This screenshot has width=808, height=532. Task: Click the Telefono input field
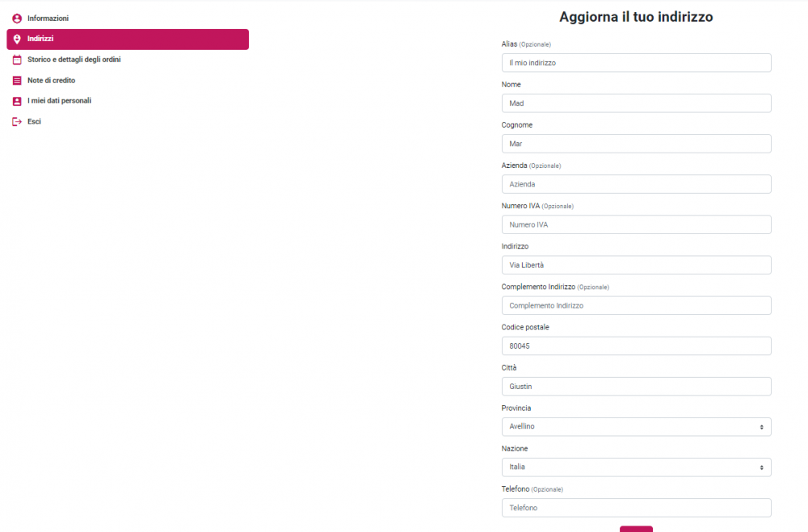(636, 508)
